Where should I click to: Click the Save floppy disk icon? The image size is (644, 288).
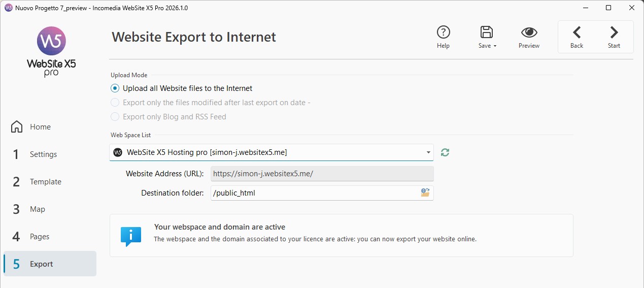click(x=487, y=32)
